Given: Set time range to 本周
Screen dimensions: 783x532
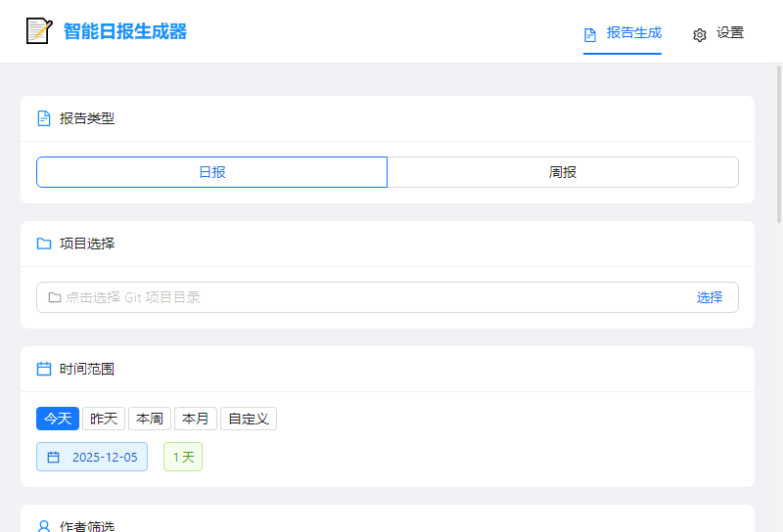Looking at the screenshot, I should click(150, 419).
